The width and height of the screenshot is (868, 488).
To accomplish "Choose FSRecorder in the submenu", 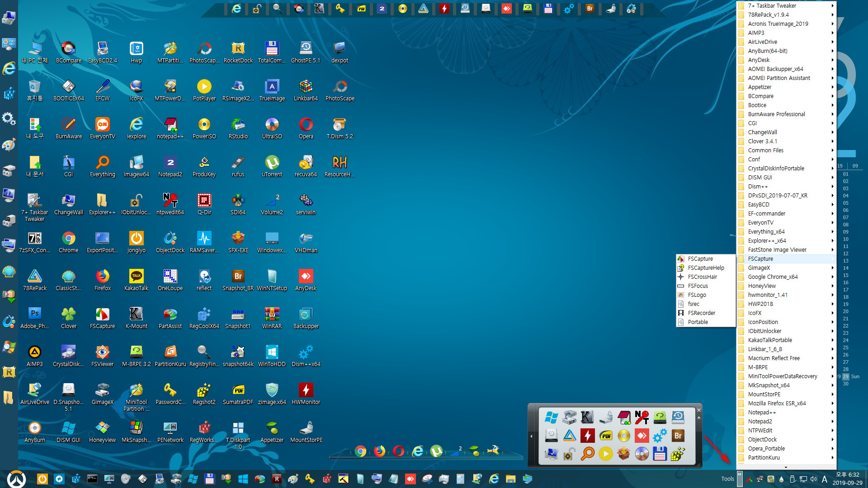I will [x=705, y=313].
